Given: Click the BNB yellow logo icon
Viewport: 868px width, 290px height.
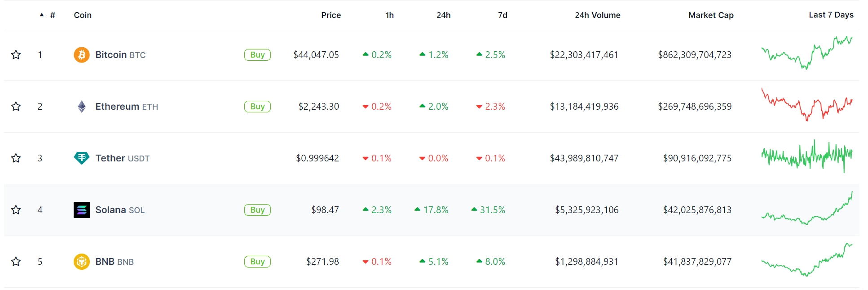Looking at the screenshot, I should pyautogui.click(x=81, y=262).
